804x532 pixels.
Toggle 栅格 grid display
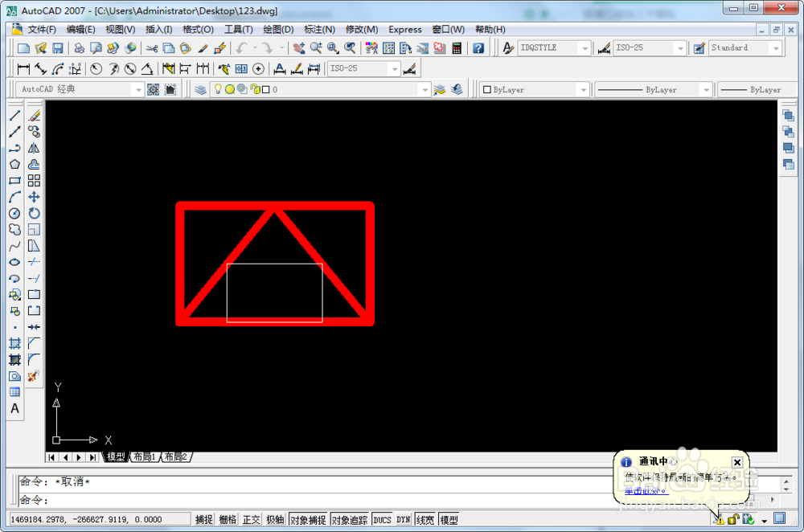click(228, 520)
